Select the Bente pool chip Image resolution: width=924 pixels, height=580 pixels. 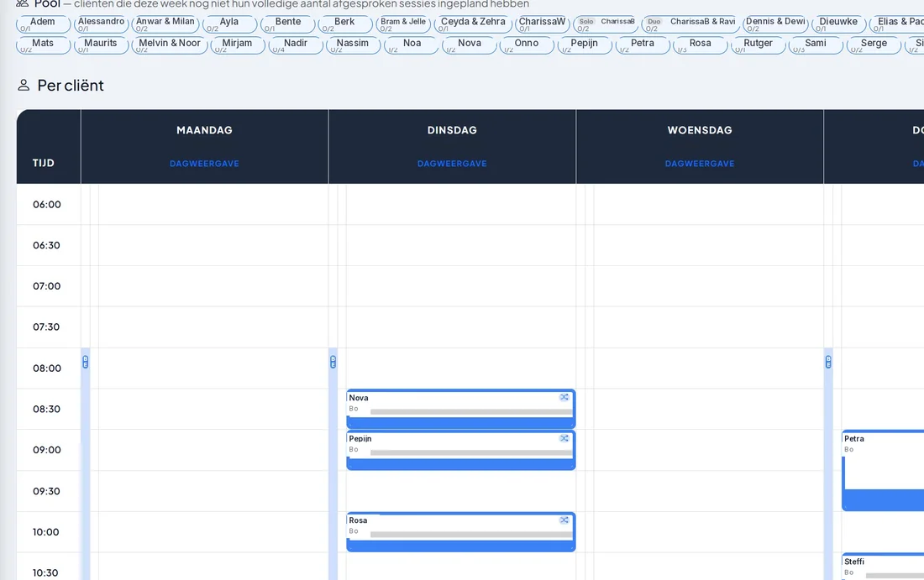pos(287,24)
